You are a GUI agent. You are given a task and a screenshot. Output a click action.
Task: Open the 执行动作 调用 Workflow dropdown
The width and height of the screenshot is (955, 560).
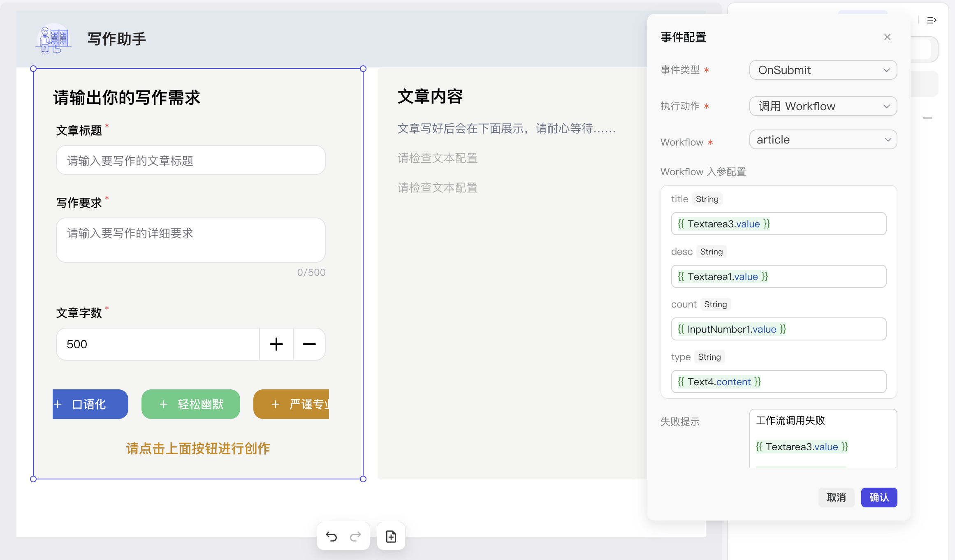click(823, 106)
